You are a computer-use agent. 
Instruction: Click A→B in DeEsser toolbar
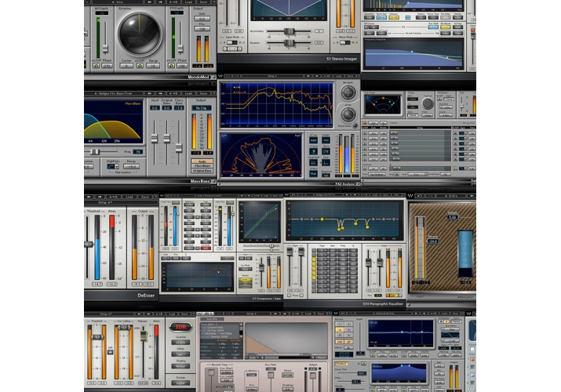pos(113,197)
